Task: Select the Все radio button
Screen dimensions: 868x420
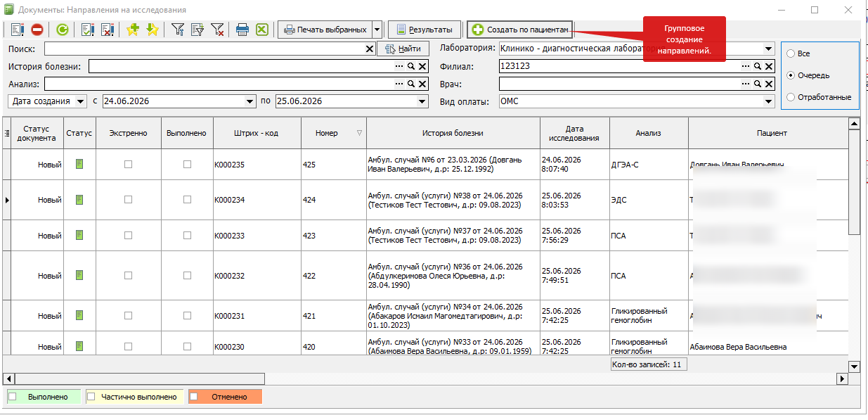Action: [791, 53]
